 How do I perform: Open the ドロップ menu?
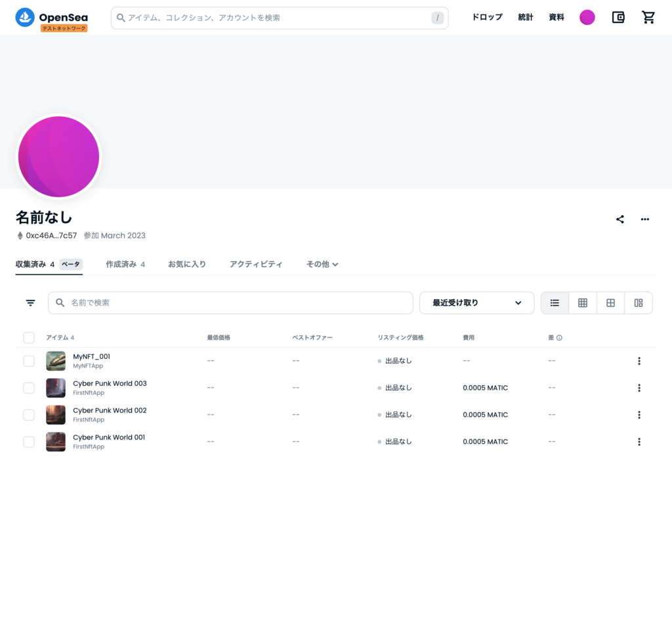point(488,17)
